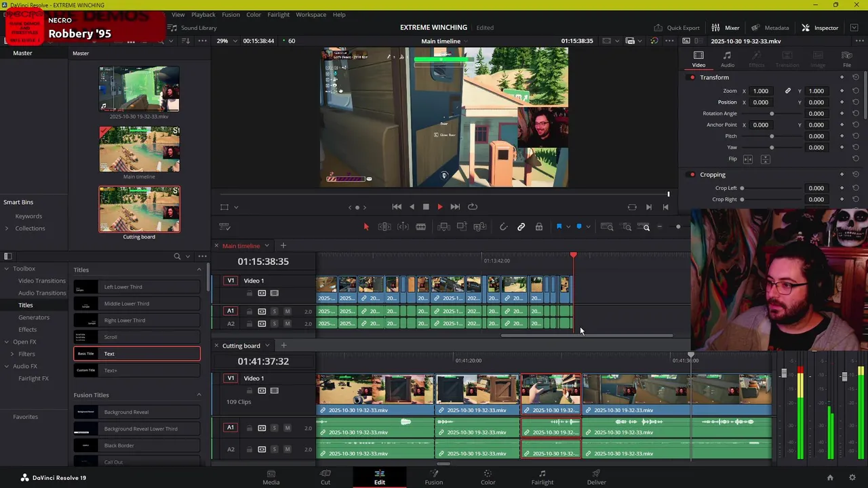The width and height of the screenshot is (868, 488).
Task: Open the Workspace menu
Action: [x=311, y=14]
